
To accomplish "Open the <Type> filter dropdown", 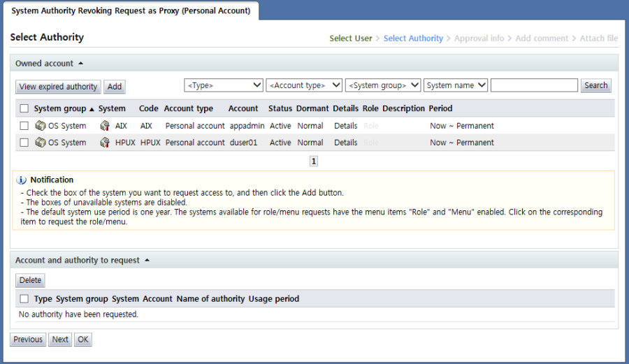I will click(223, 85).
